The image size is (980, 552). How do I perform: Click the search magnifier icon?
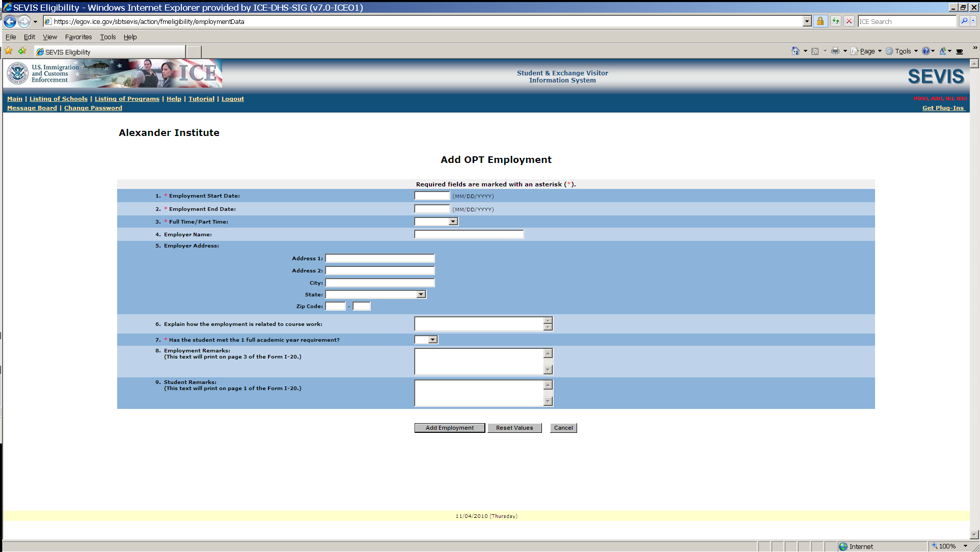click(964, 21)
